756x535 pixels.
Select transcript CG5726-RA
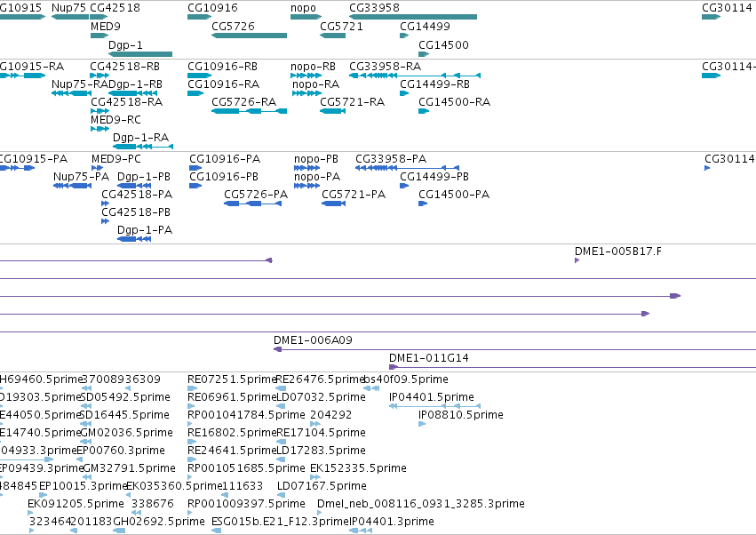244,102
